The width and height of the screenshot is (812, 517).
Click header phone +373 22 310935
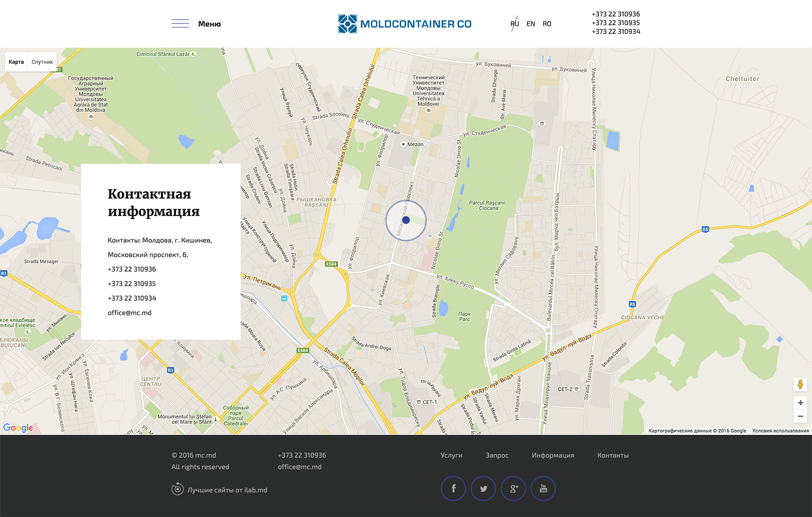tap(616, 23)
